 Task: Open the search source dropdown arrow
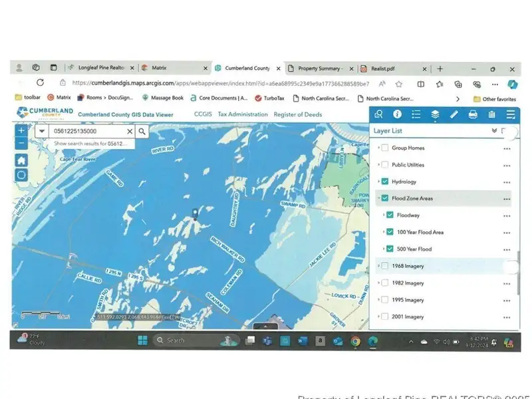tap(42, 132)
